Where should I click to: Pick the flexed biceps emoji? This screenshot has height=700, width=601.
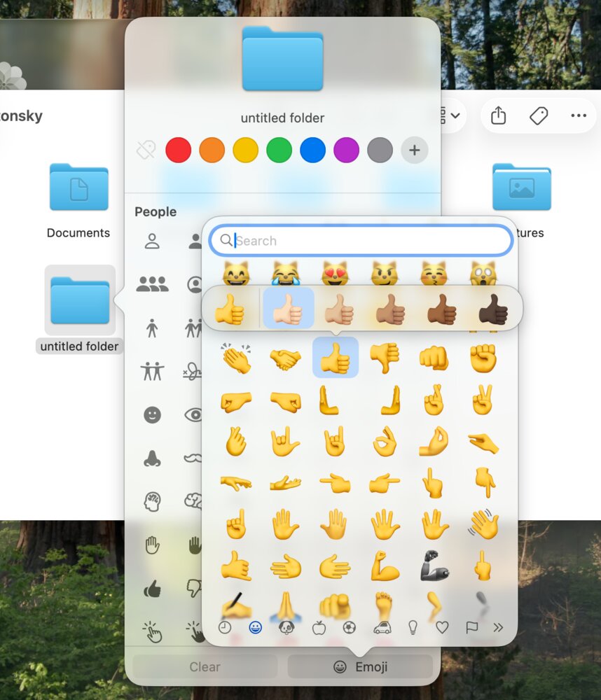(385, 566)
